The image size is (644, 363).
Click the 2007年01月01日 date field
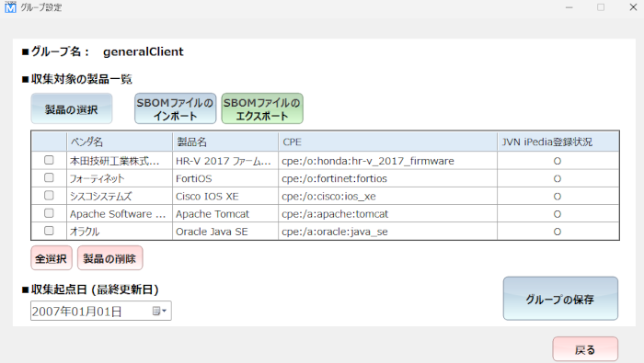[x=90, y=312]
